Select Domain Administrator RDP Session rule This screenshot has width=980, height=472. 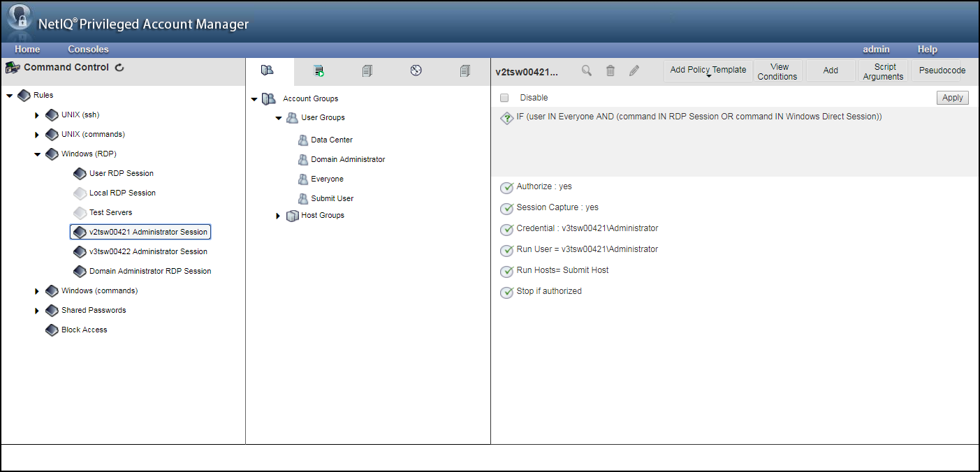pyautogui.click(x=150, y=271)
